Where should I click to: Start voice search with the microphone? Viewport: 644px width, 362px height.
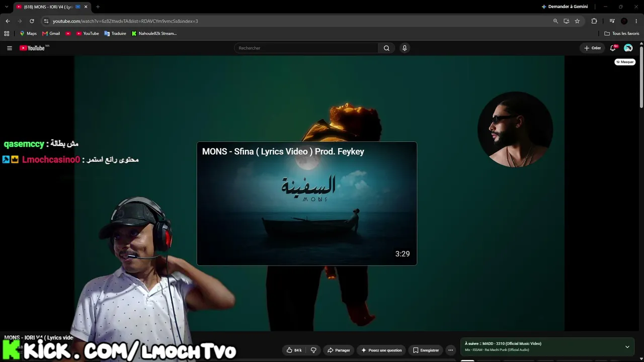click(x=405, y=48)
